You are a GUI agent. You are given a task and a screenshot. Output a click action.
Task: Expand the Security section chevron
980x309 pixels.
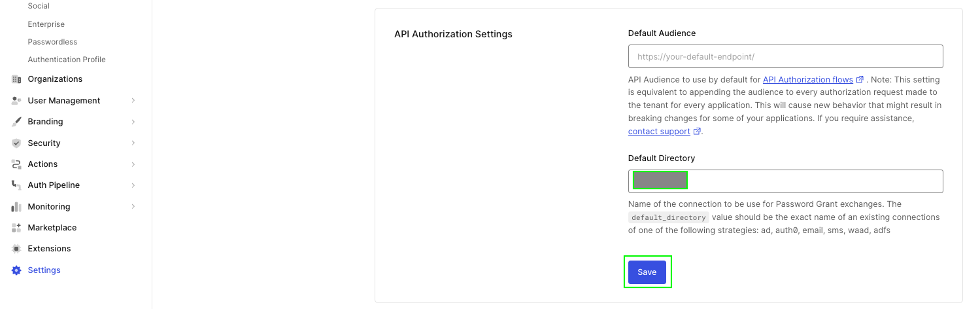[x=133, y=143]
